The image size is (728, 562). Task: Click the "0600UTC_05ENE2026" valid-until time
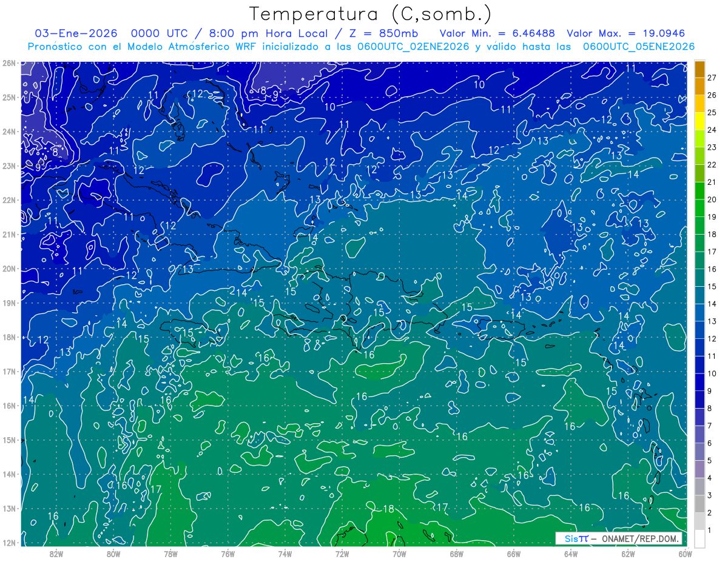639,47
